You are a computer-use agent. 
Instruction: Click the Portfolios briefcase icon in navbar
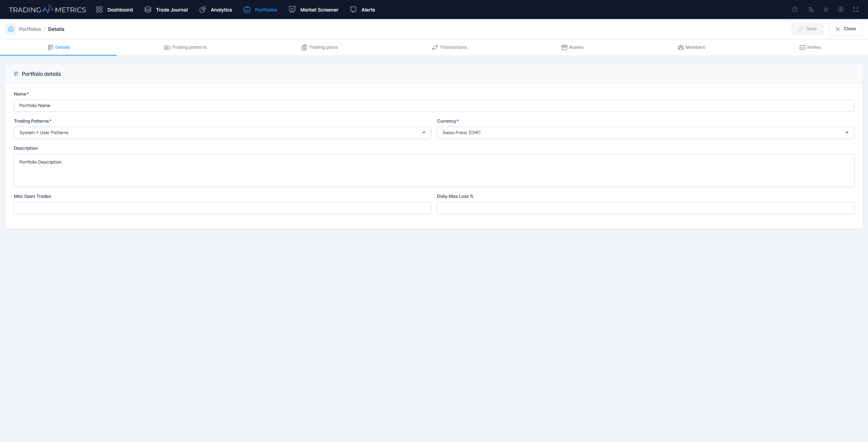pos(247,9)
